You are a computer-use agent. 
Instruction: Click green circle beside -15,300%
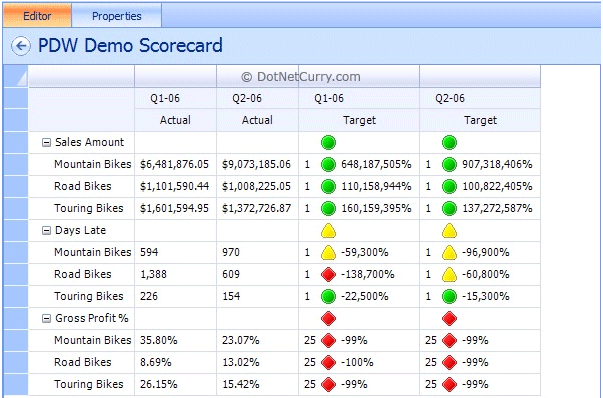pos(449,296)
